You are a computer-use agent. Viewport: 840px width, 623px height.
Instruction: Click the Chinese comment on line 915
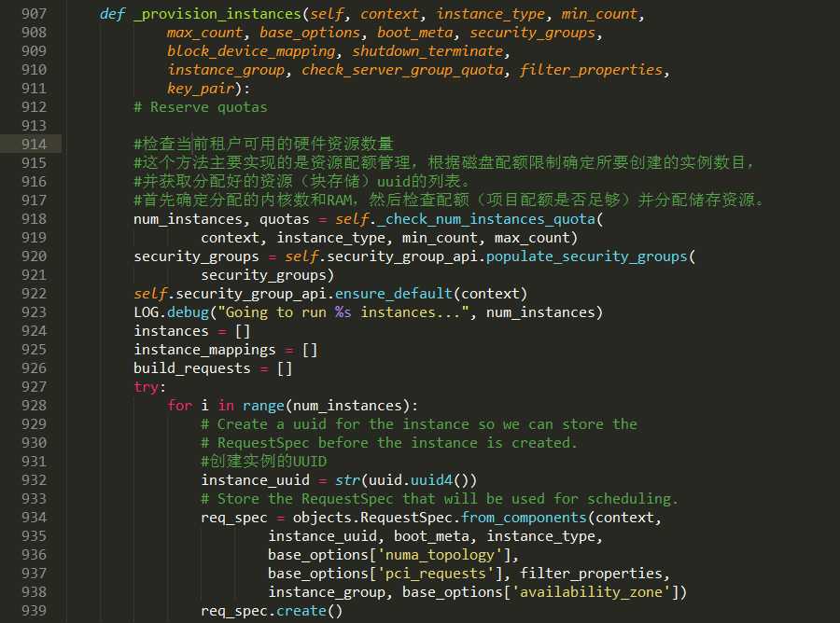click(x=444, y=162)
